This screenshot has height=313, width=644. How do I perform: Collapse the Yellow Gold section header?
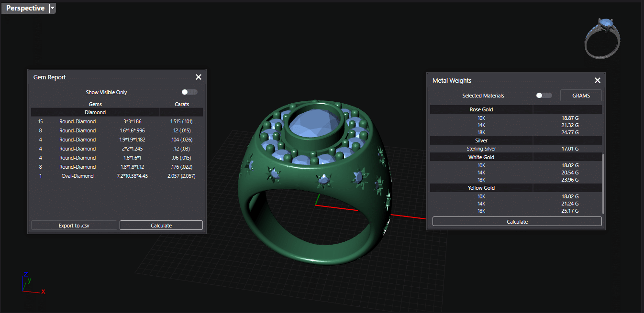pyautogui.click(x=481, y=188)
